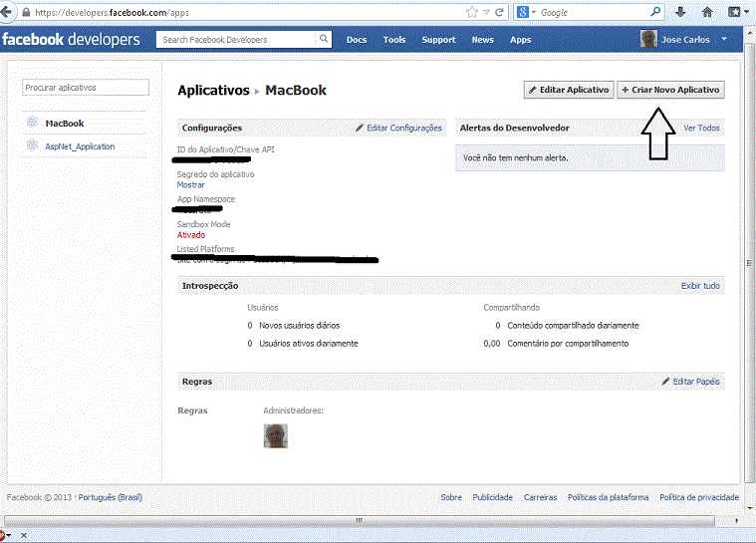
Task: Click the pencil icon beside Editar Papéis
Action: pos(665,381)
